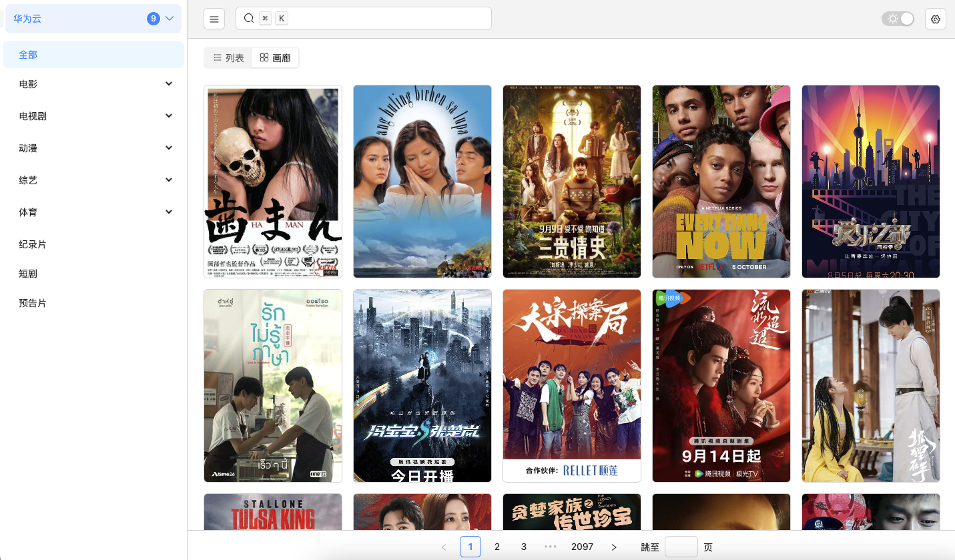Viewport: 955px width, 560px height.
Task: Select the 全部 category
Action: tap(93, 55)
